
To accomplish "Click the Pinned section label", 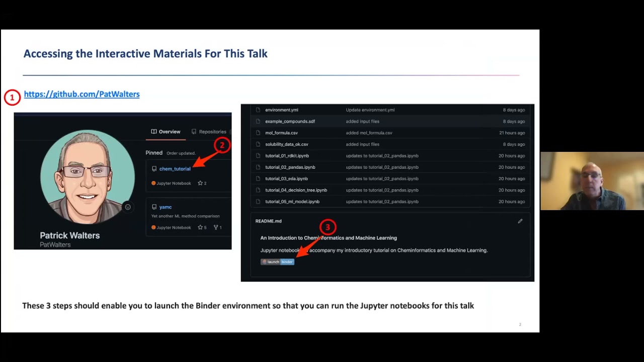I will 154,153.
